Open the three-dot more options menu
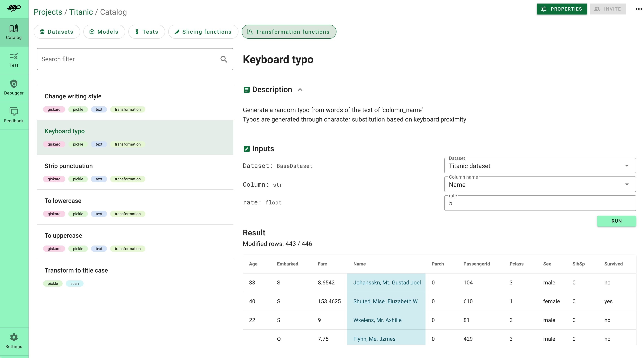 (638, 9)
